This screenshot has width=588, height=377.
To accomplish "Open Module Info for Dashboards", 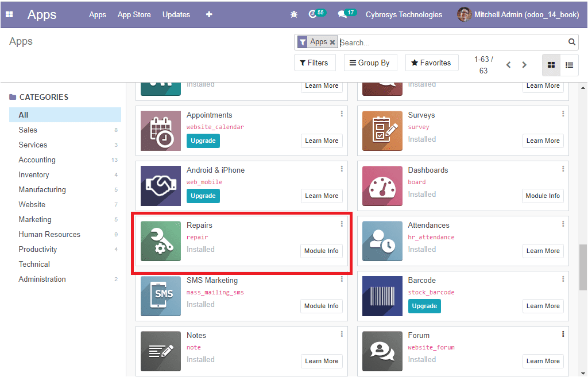I will pos(543,196).
